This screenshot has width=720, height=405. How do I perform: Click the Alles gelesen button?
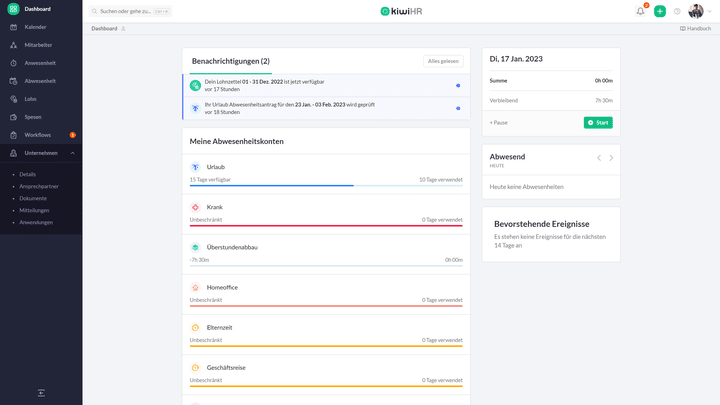coord(443,61)
